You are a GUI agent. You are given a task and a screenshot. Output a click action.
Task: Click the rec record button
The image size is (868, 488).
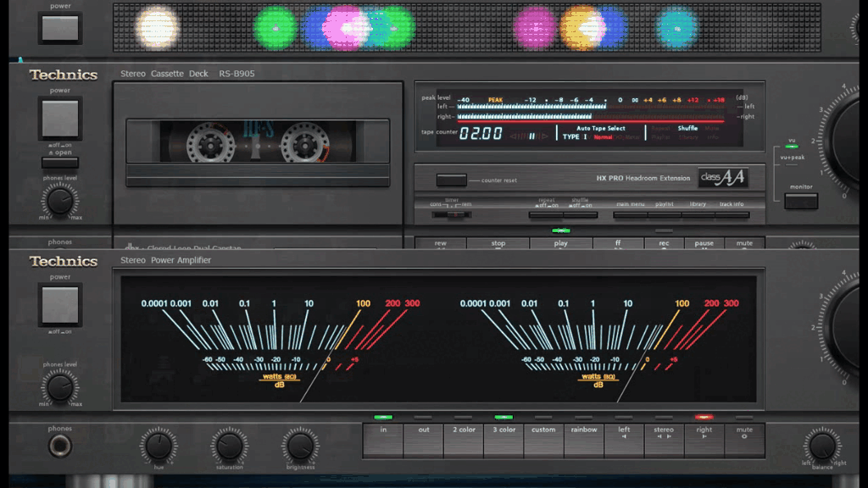664,243
